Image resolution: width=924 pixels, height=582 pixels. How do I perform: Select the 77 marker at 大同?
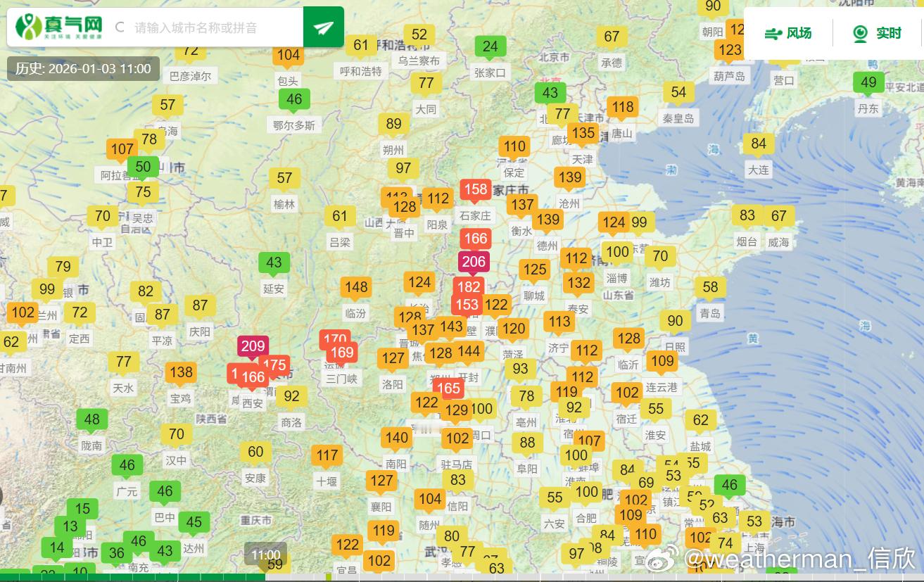click(426, 84)
